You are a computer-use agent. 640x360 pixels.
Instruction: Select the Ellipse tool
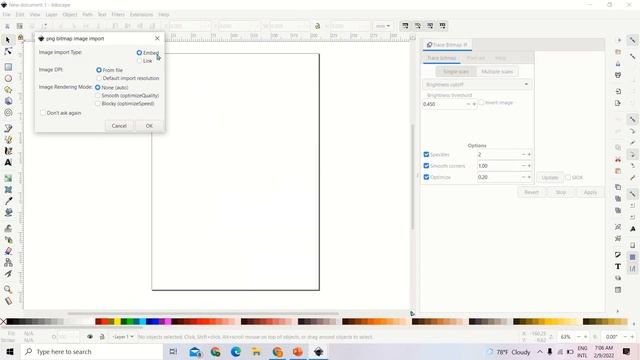tap(8, 78)
